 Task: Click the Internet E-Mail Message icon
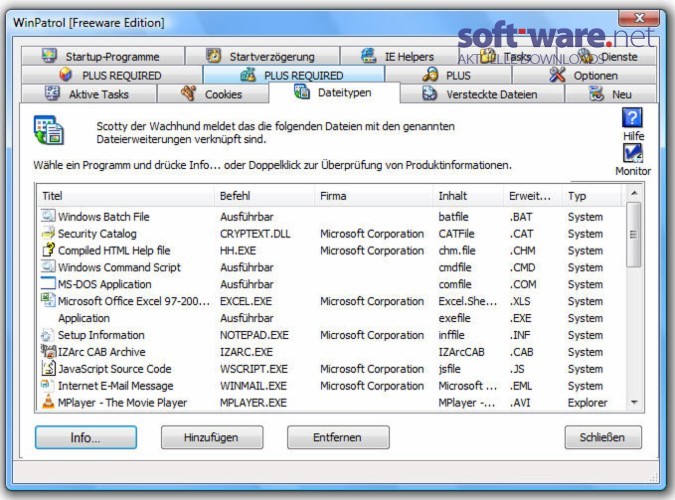(47, 385)
